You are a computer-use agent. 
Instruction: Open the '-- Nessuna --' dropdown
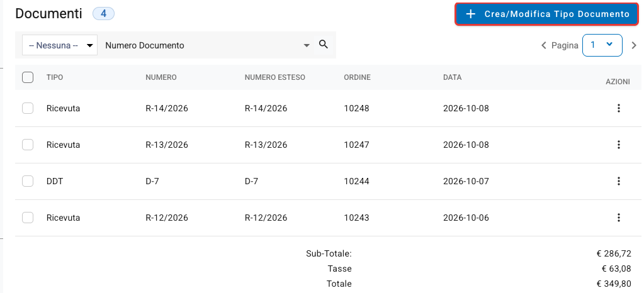(x=60, y=45)
